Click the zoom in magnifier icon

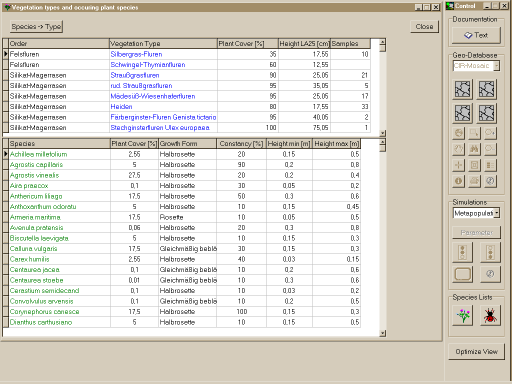[x=490, y=133]
